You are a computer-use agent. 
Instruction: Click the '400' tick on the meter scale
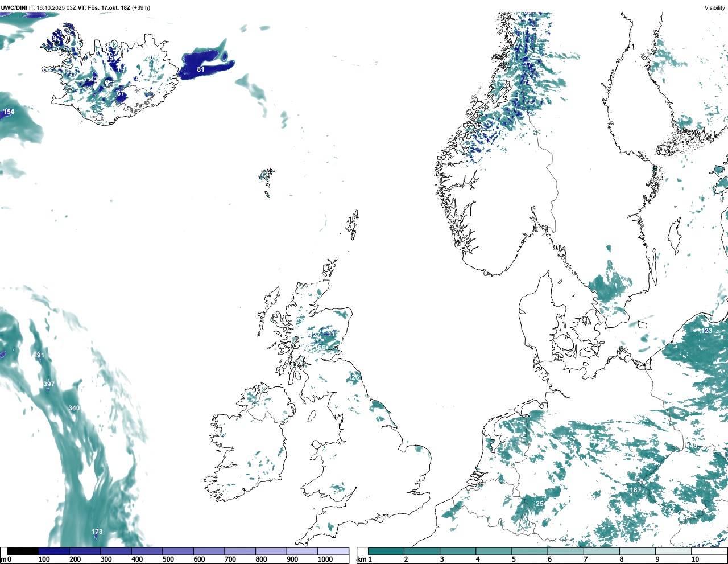coord(137,559)
